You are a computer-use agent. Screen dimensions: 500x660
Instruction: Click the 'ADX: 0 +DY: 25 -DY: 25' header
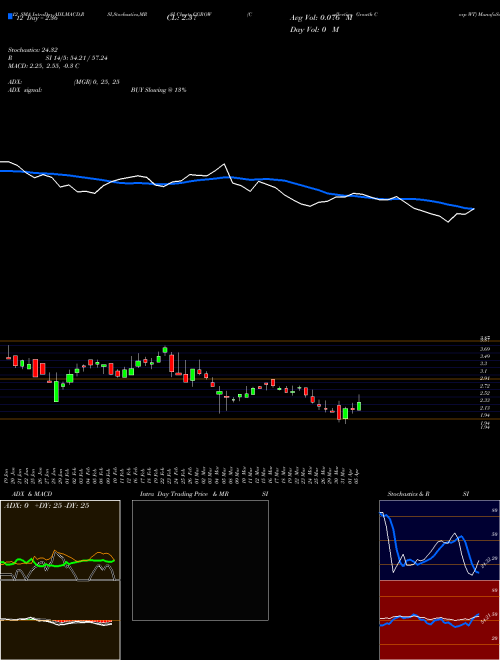point(46,506)
